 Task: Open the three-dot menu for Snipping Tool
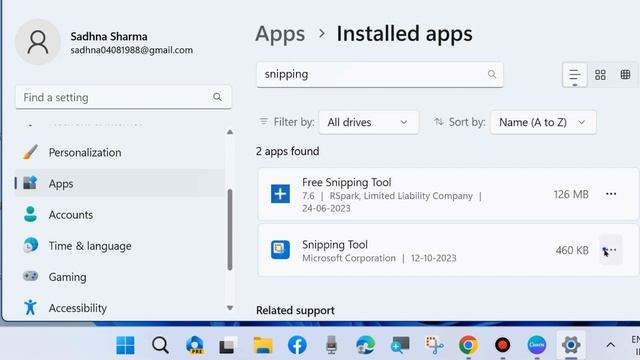coord(611,250)
